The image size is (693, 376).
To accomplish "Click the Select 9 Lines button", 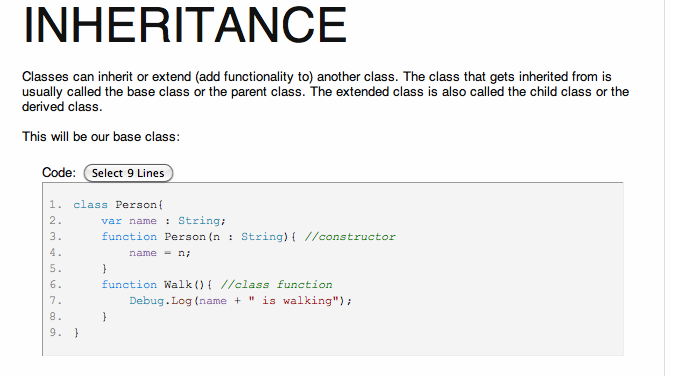I will [x=128, y=173].
